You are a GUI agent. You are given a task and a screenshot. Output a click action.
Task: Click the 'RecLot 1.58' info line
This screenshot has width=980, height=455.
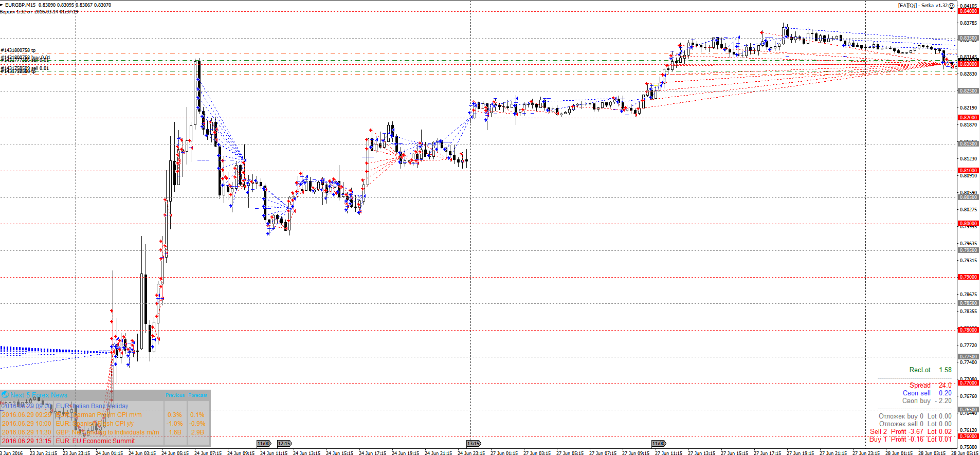(x=930, y=370)
